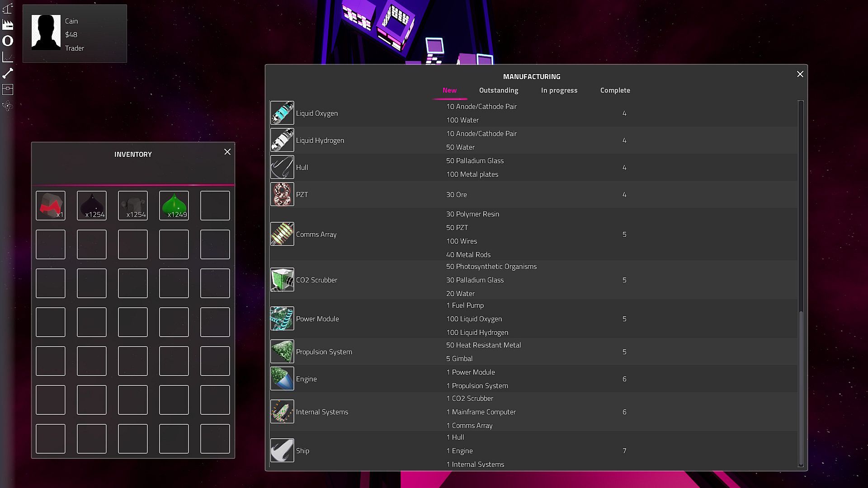Select the red ore x1 inventory slot

point(51,206)
